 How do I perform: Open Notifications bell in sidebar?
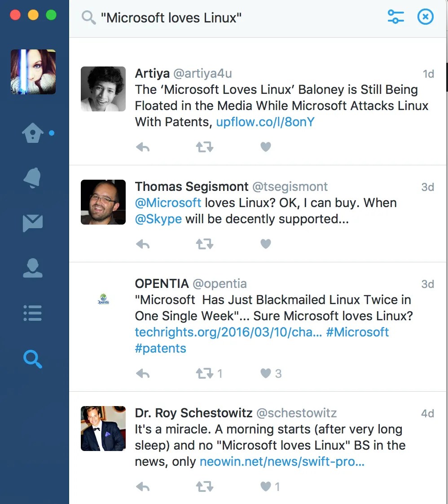(32, 178)
